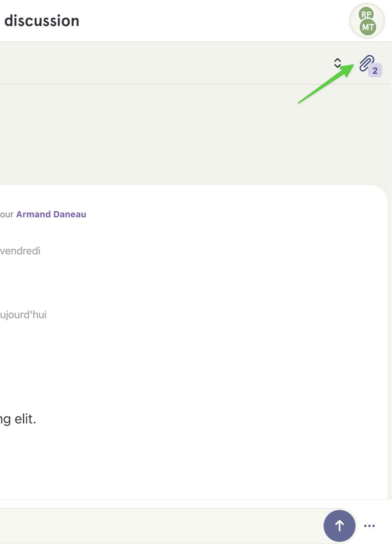Open the participants avatar group circle

coord(367,21)
